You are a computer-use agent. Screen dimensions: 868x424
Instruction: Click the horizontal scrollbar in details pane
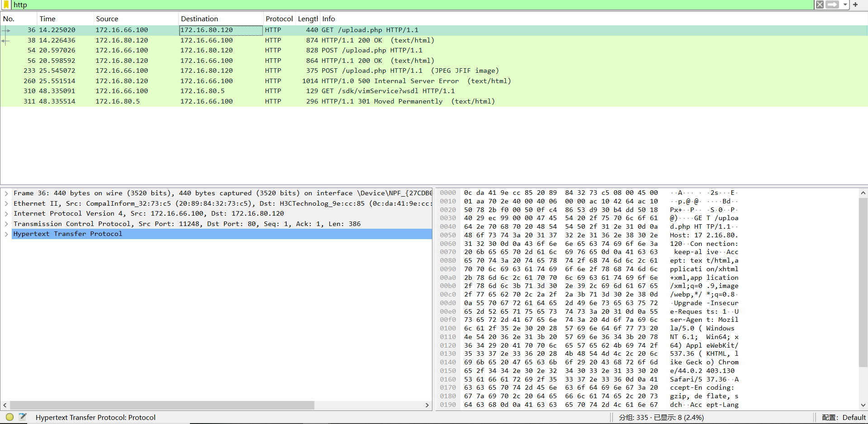(162, 405)
